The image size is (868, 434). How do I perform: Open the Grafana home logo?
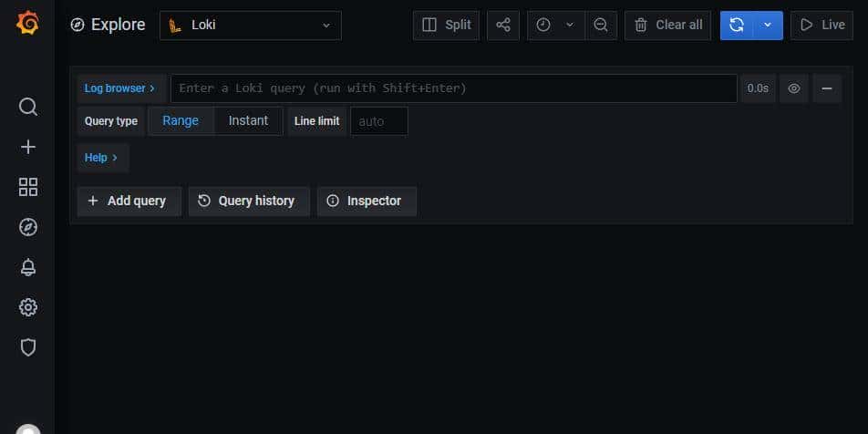[x=27, y=24]
